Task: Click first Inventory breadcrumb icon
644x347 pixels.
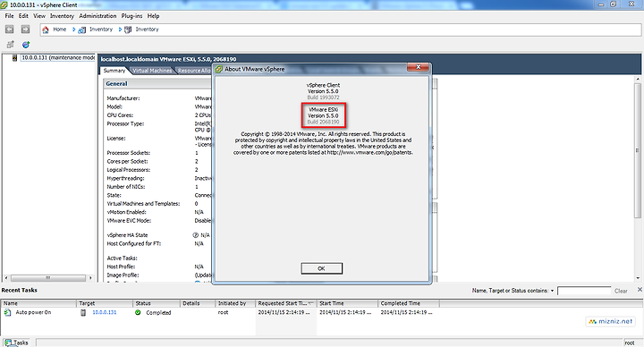Action: (82, 30)
